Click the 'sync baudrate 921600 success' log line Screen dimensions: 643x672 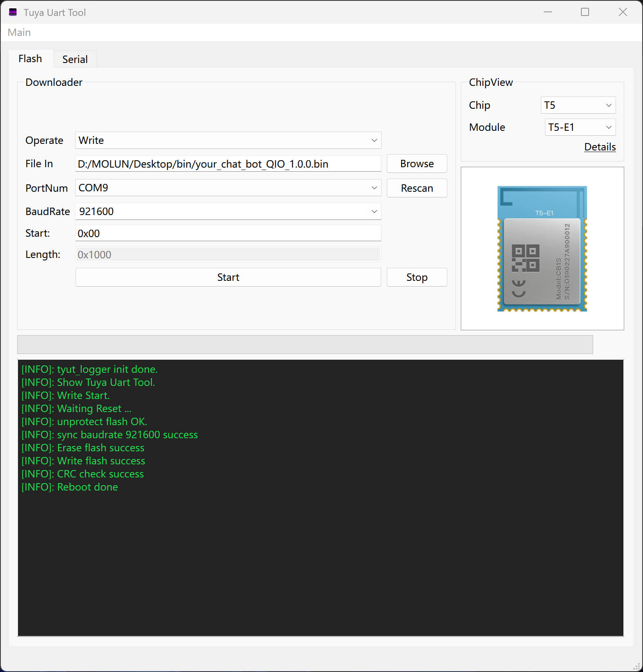109,435
